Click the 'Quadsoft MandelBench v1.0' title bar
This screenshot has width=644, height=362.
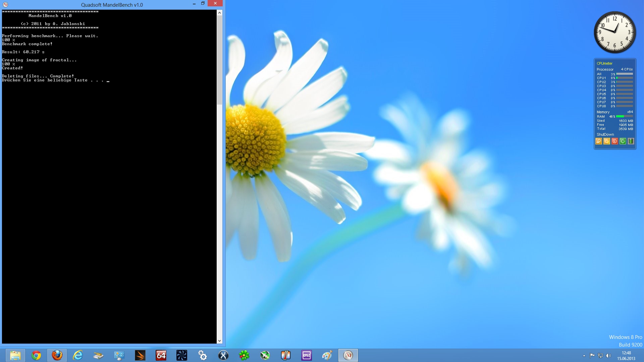pos(112,5)
